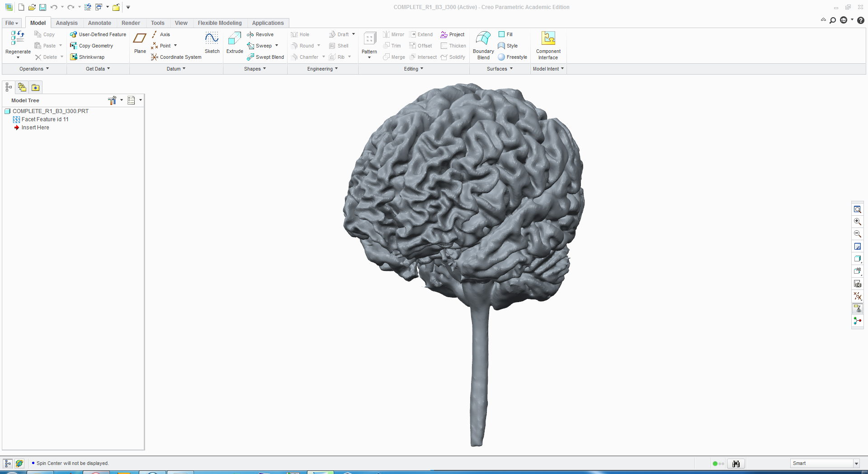
Task: Click the Refit zoom icon in graphics toolbar
Action: [x=857, y=209]
